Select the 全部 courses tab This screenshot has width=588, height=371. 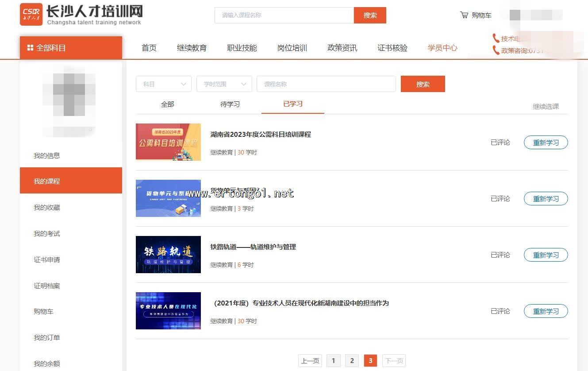click(x=168, y=104)
